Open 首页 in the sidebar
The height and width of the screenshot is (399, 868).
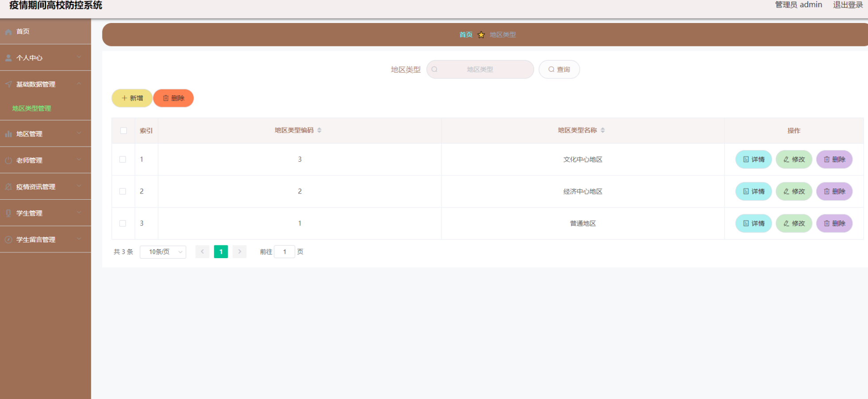(45, 31)
